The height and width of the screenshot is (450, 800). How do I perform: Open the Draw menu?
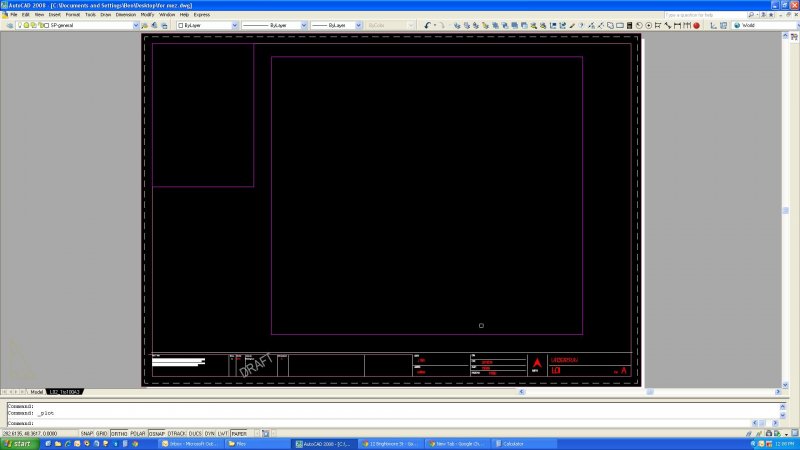(106, 15)
